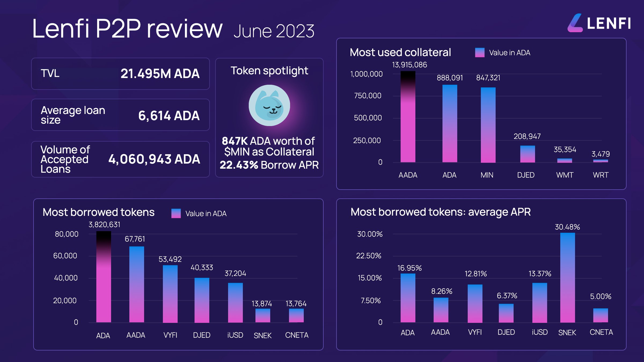Click the WMT bar in Most used collateral
The height and width of the screenshot is (362, 644).
click(x=565, y=161)
